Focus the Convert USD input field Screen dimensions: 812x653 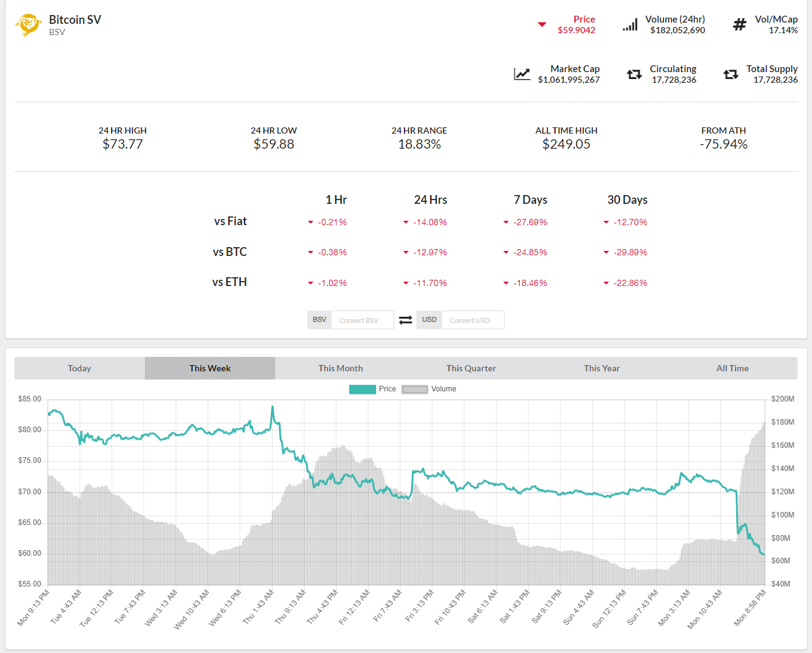(x=473, y=320)
